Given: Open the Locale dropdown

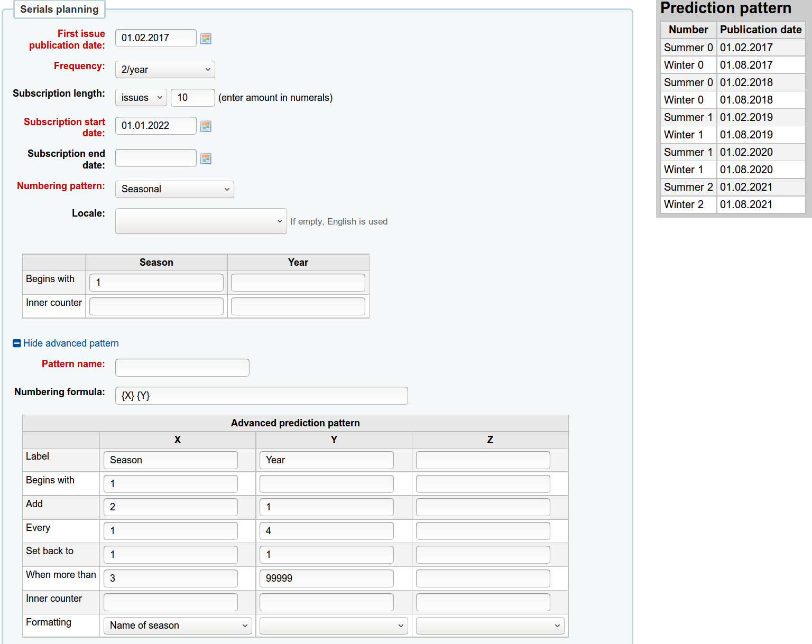Looking at the screenshot, I should [201, 221].
